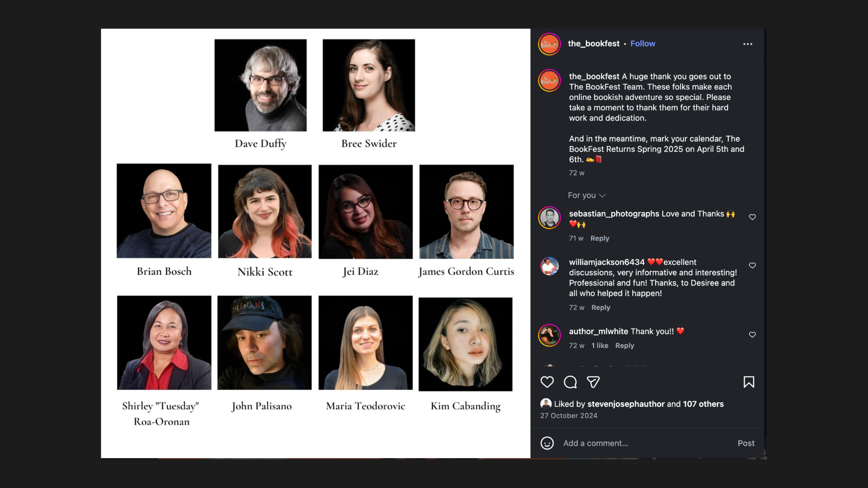
Task: Like sebastian_photographs' comment heart
Action: point(752,217)
